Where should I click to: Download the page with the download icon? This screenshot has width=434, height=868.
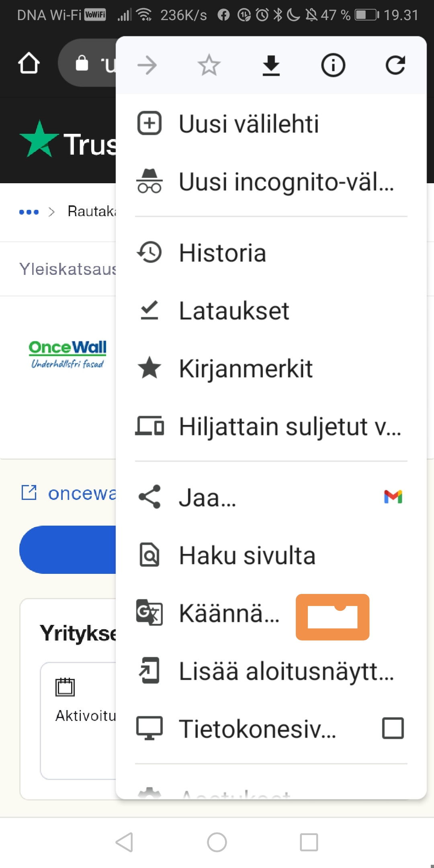click(x=271, y=66)
